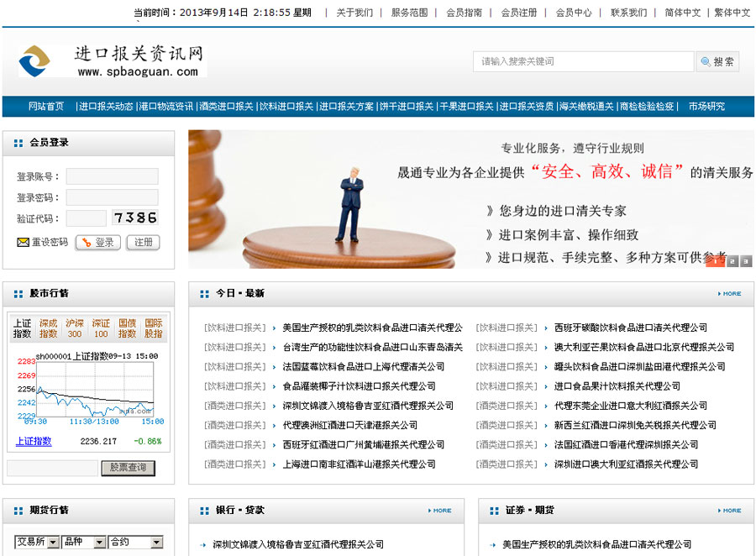
Task: Click the 7386 captcha image
Action: (x=135, y=218)
